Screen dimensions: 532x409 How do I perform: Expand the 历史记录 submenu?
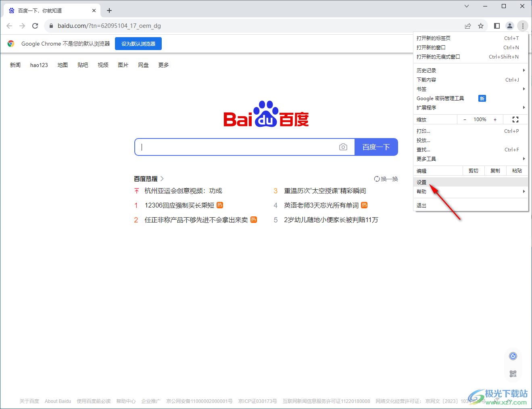point(471,70)
